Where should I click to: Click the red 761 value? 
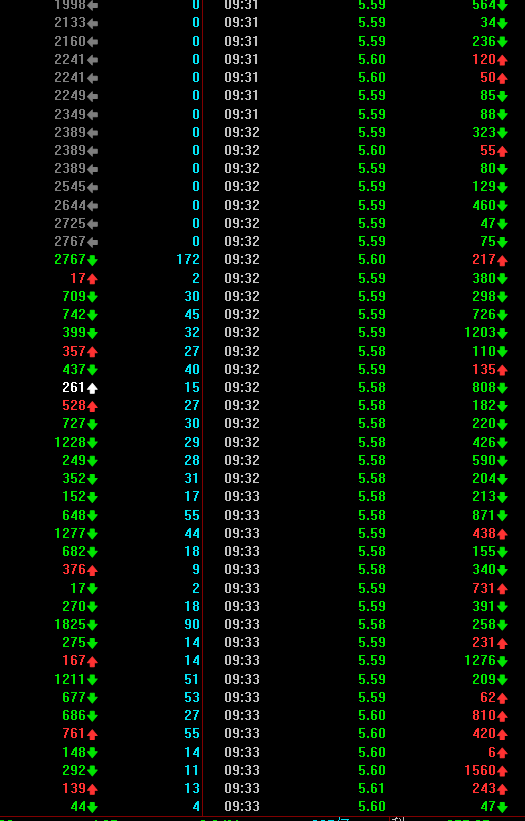tap(74, 733)
